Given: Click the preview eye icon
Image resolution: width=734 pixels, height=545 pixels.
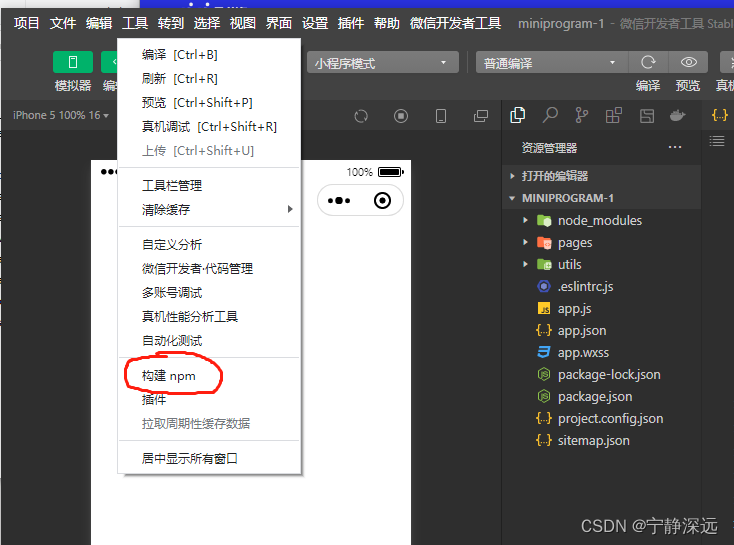Looking at the screenshot, I should (688, 62).
